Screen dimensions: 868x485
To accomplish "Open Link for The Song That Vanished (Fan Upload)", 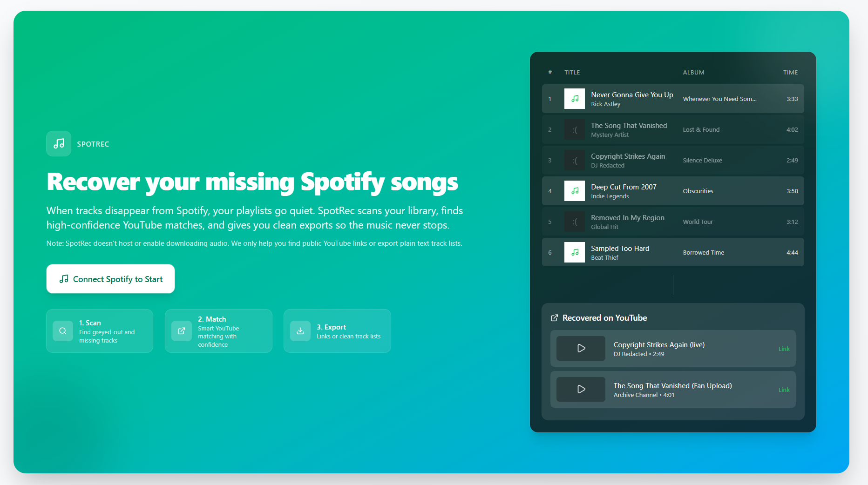I will click(784, 390).
